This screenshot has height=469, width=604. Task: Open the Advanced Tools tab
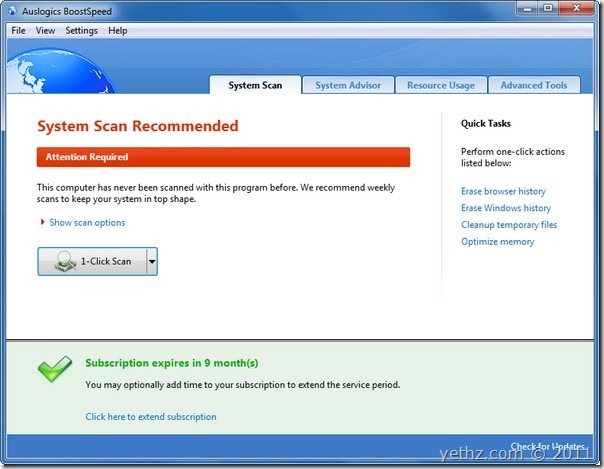(x=533, y=85)
